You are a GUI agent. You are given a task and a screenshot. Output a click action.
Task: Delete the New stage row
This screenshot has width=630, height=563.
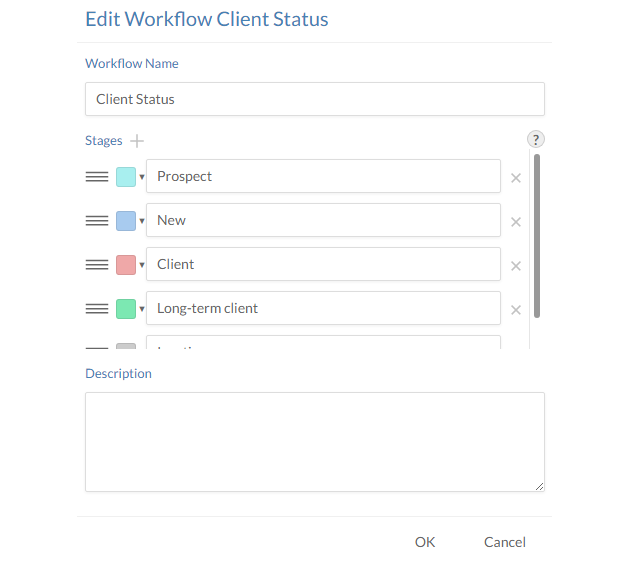click(516, 222)
